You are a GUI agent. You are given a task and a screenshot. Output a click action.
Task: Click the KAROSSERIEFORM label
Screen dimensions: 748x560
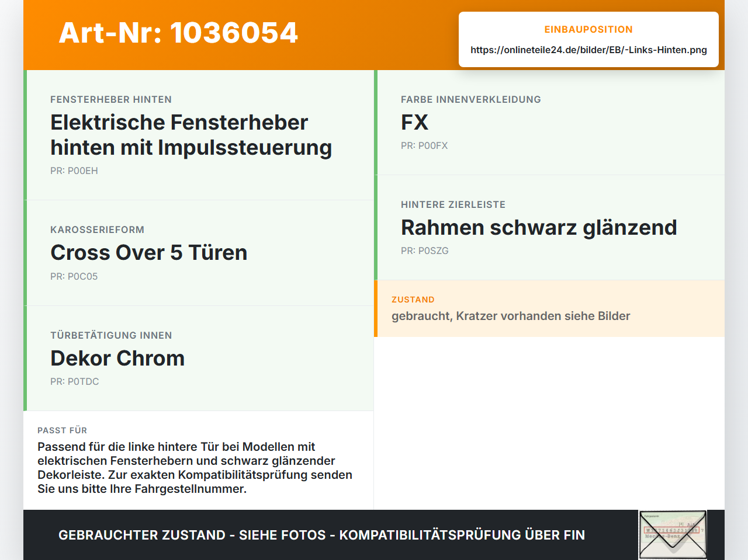[x=97, y=229]
